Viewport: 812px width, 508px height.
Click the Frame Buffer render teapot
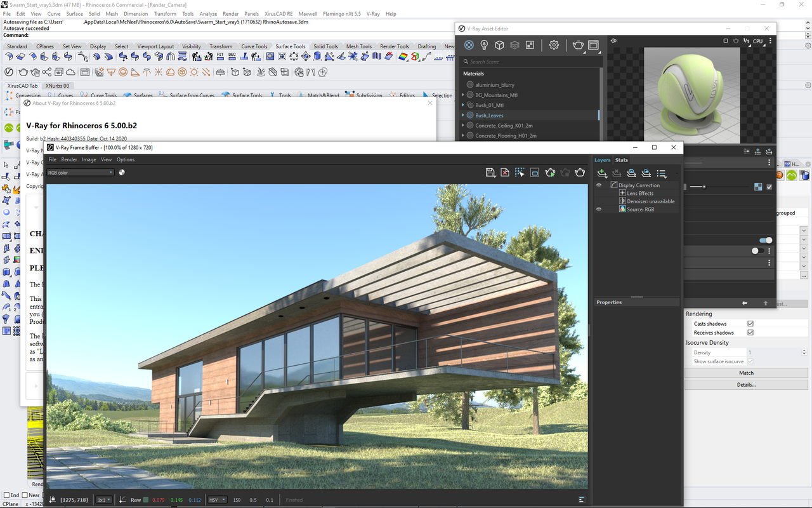[580, 172]
